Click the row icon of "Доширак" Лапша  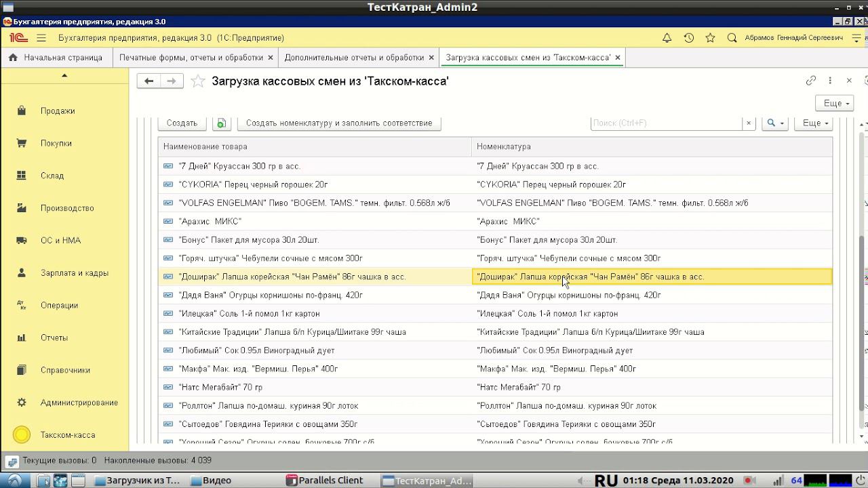(x=168, y=277)
